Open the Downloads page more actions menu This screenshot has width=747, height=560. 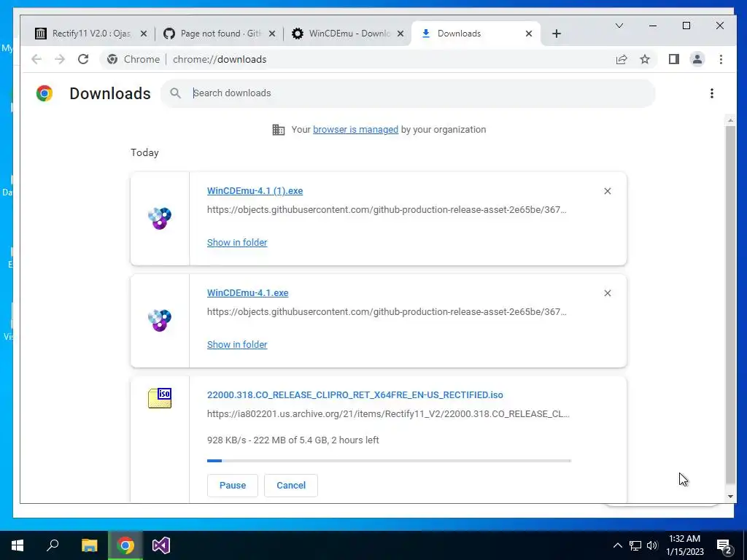[712, 93]
